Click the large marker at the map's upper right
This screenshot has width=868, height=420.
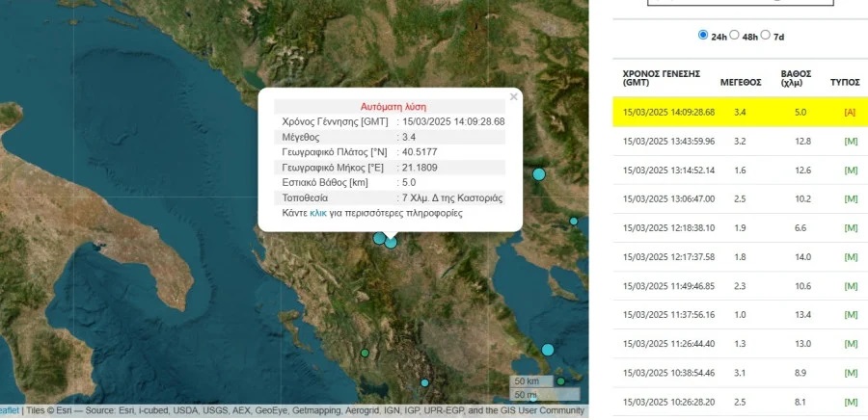(538, 174)
